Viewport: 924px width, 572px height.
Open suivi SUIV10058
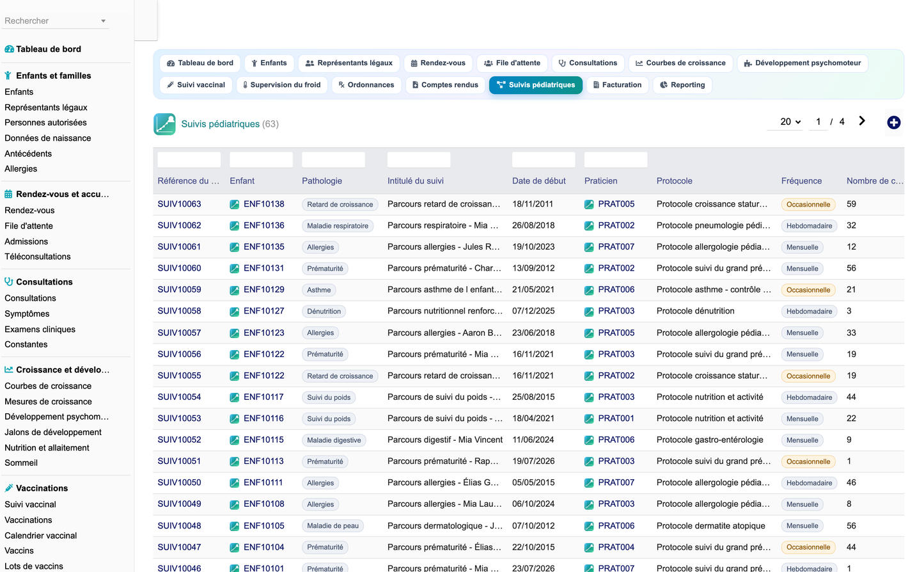pos(180,311)
